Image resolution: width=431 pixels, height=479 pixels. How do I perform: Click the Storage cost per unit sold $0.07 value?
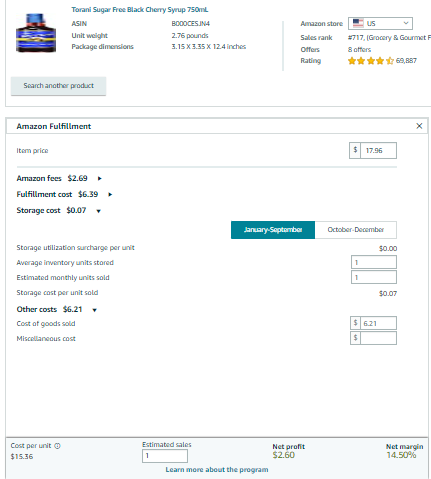coord(388,294)
